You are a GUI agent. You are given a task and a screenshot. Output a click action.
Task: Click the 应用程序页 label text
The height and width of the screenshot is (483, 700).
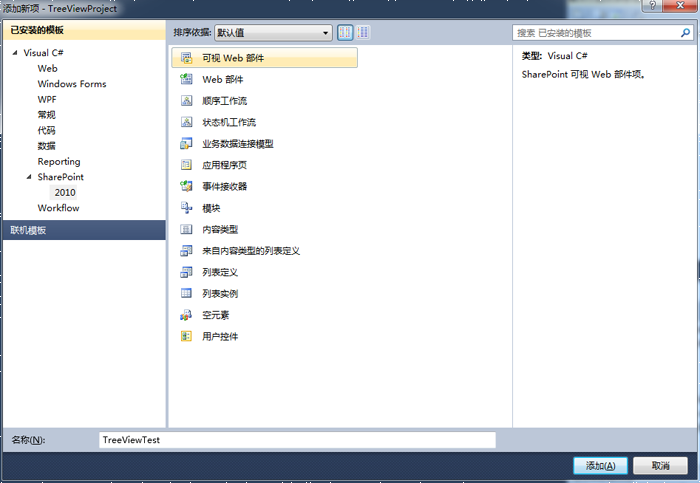point(225,165)
